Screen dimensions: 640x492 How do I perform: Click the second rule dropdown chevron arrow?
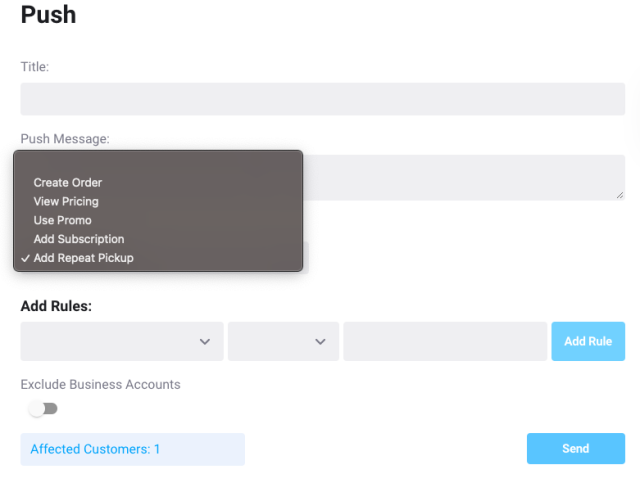[x=320, y=341]
